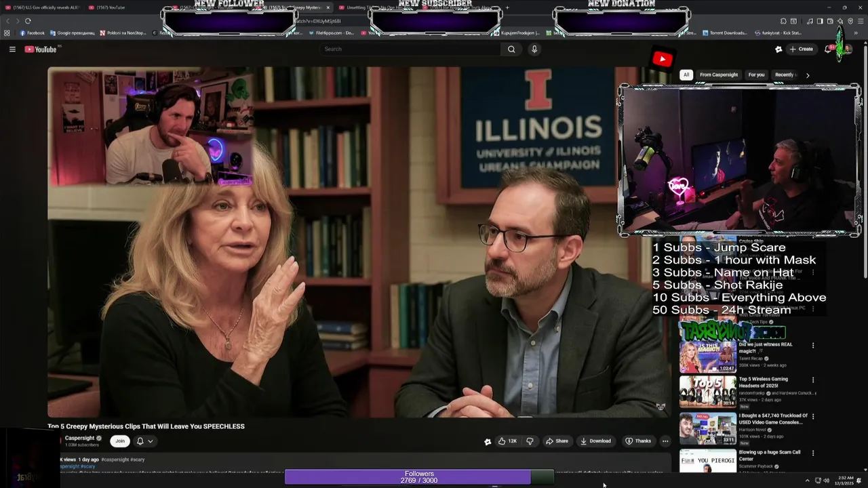Image resolution: width=868 pixels, height=488 pixels.
Task: Dislike the video with thumbs down
Action: click(x=530, y=441)
